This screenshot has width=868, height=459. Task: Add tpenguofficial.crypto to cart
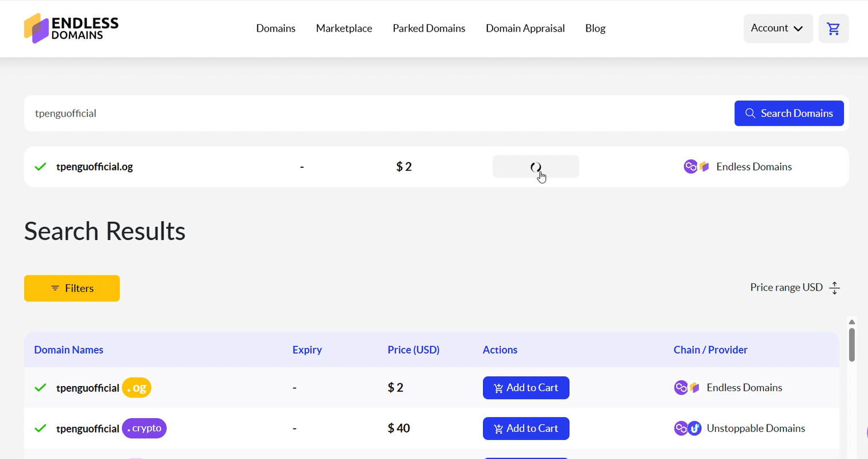tap(525, 429)
